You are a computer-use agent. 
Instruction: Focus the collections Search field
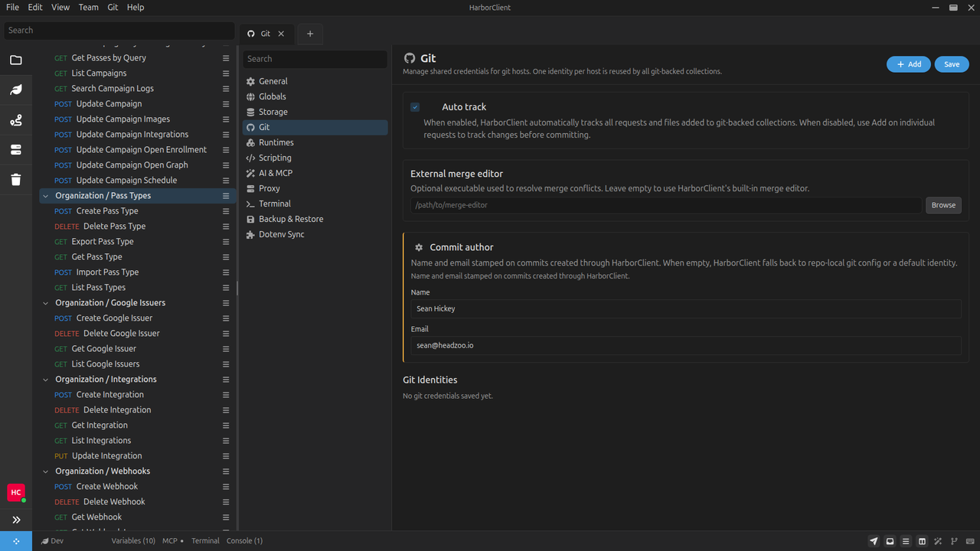point(119,31)
